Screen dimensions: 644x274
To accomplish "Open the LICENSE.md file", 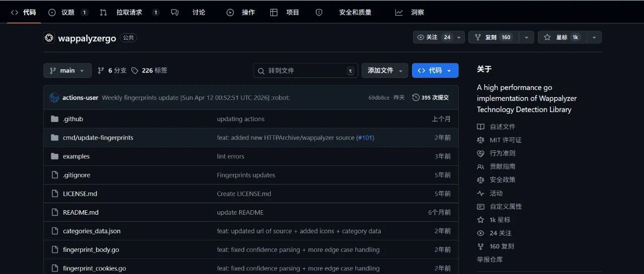I will [x=80, y=194].
